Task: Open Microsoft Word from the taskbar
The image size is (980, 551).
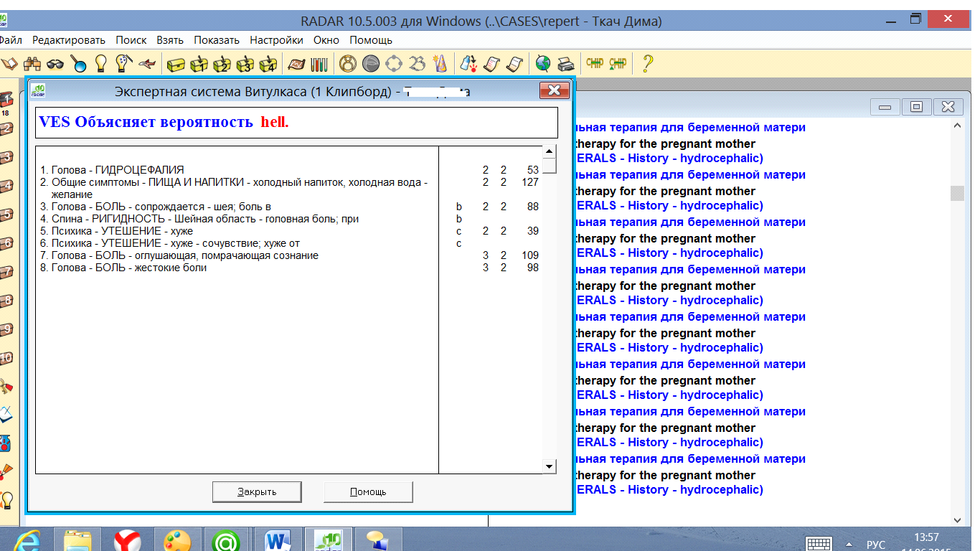Action: tap(277, 540)
